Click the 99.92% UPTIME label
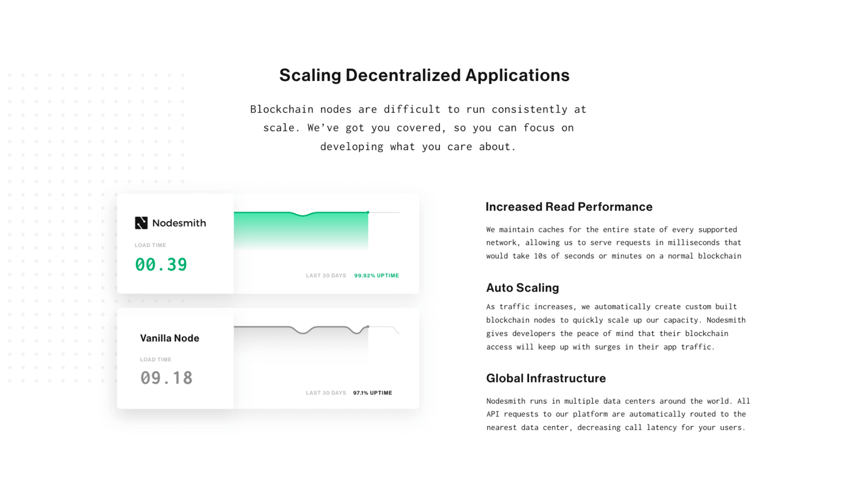 pyautogui.click(x=376, y=276)
